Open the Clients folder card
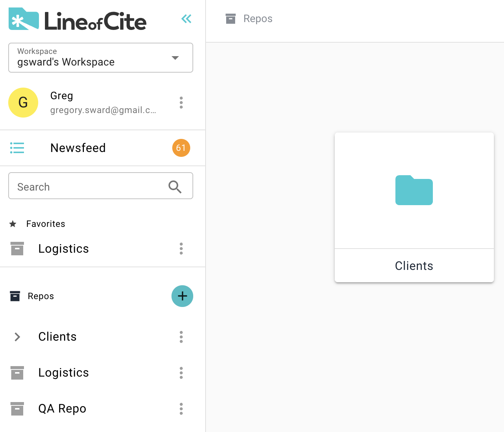This screenshot has width=504, height=432. (414, 207)
